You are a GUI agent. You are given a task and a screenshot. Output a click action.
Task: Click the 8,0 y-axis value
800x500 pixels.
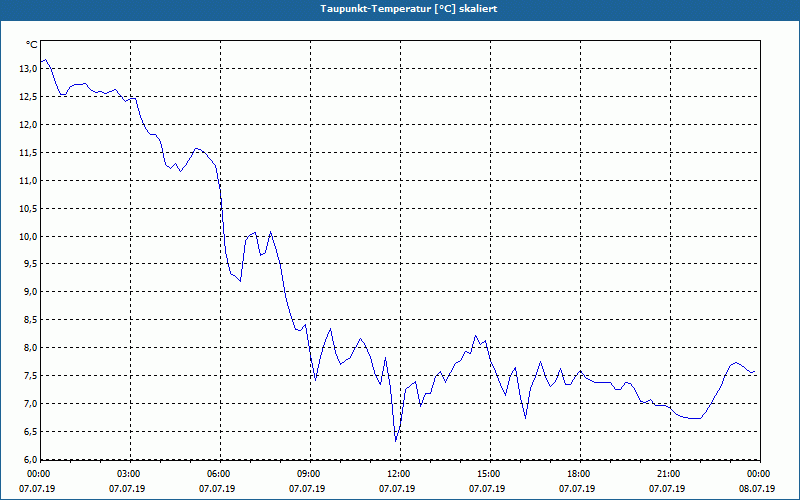30,348
